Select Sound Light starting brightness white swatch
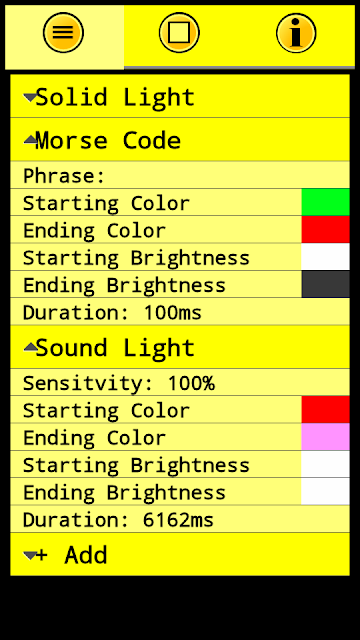360x640 pixels. pyautogui.click(x=325, y=464)
